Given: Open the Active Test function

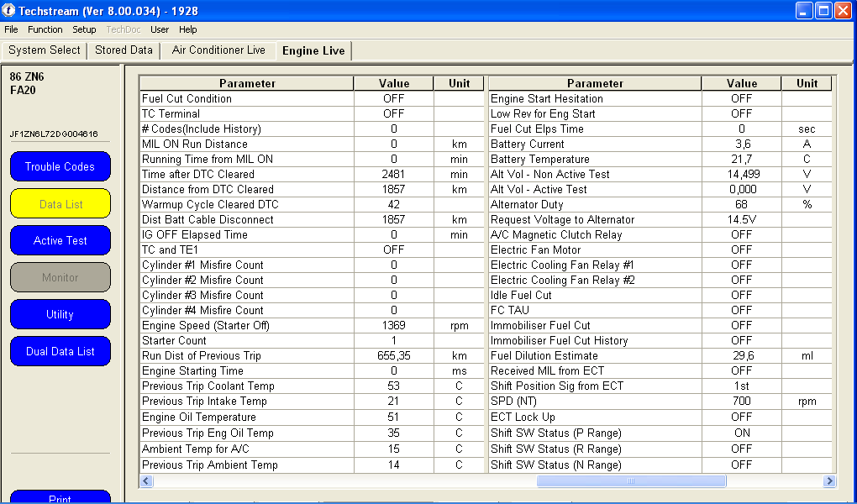Looking at the screenshot, I should click(x=60, y=240).
